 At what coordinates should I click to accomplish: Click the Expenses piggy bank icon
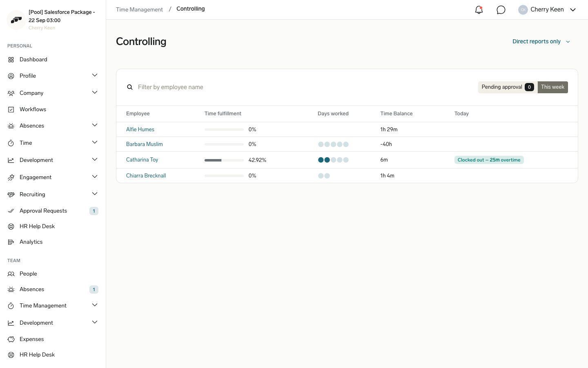pos(11,339)
